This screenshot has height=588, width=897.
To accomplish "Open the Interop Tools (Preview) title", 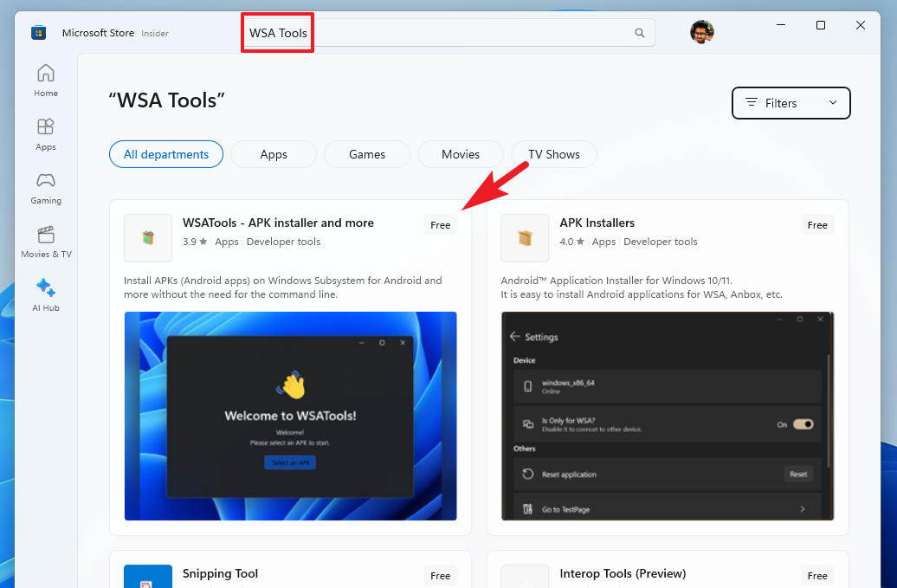I will 623,573.
